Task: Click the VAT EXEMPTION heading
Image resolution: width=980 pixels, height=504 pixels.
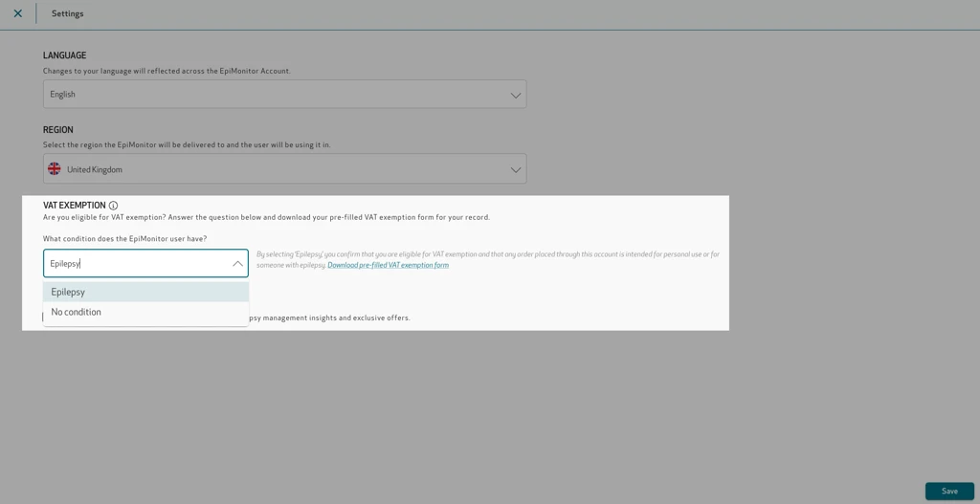Action: (75, 205)
